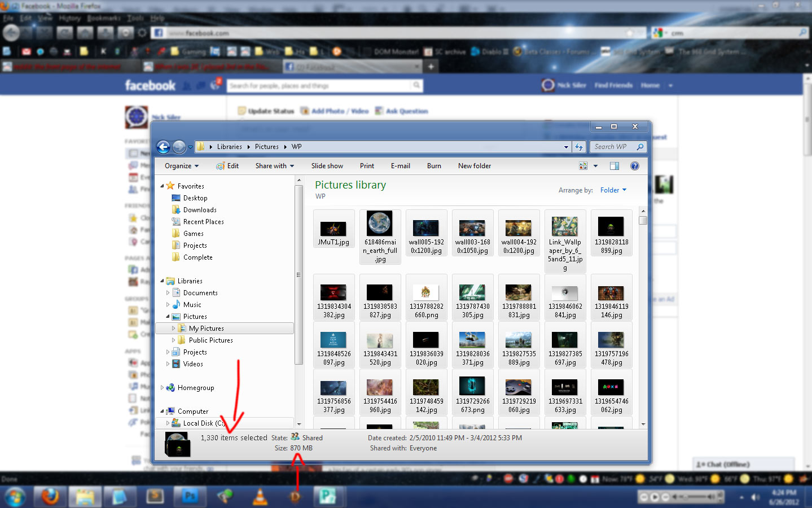Click the JMuT1.jpg thumbnail
This screenshot has width=812, height=508.
tap(333, 229)
